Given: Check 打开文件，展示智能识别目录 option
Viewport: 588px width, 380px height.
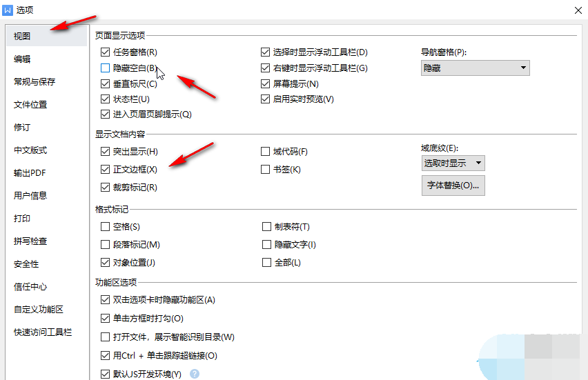Looking at the screenshot, I should click(105, 337).
